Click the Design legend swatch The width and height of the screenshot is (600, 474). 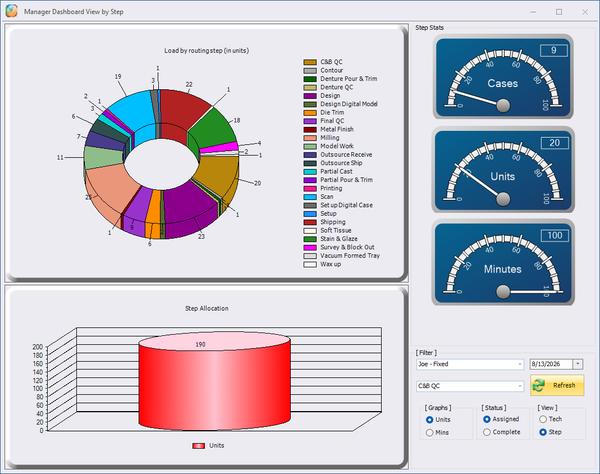(310, 96)
